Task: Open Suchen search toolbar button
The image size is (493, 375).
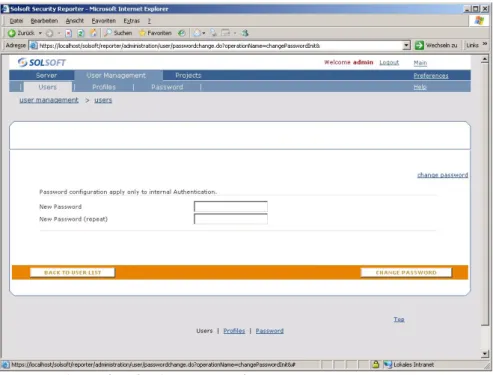Action: coord(118,33)
